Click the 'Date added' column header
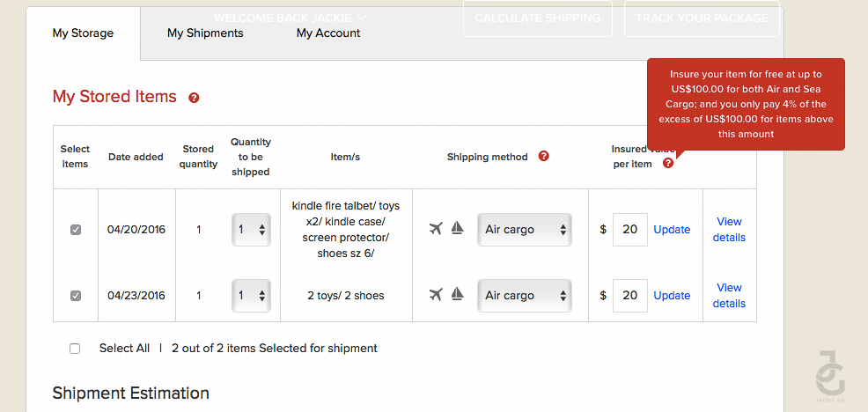The width and height of the screenshot is (868, 412). coord(136,157)
